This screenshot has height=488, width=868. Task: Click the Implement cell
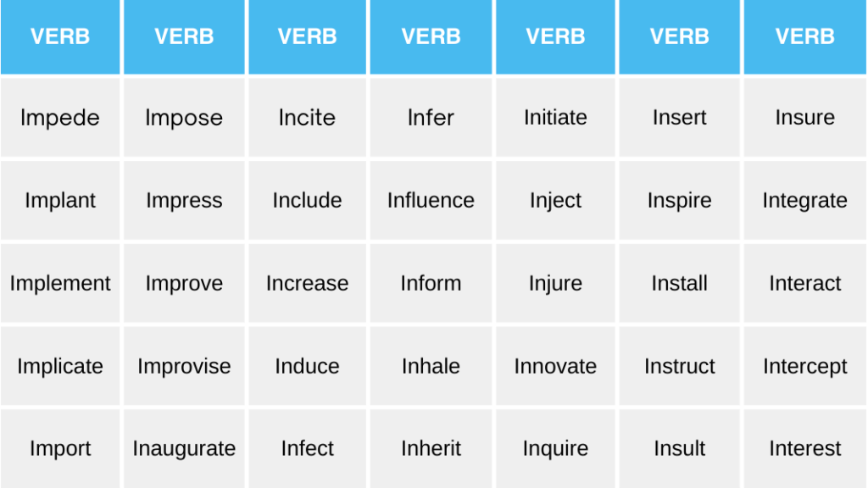point(60,284)
